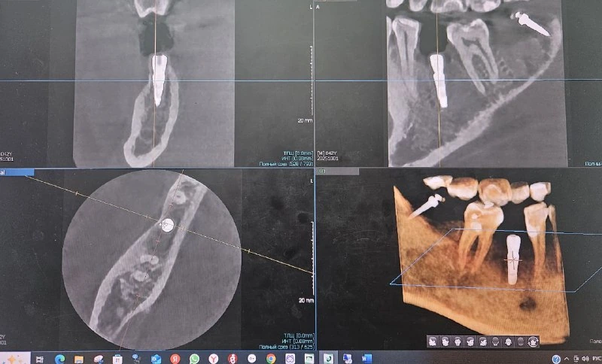Open Yandex Browser from taskbar
This screenshot has height=364, width=602.
point(214,359)
